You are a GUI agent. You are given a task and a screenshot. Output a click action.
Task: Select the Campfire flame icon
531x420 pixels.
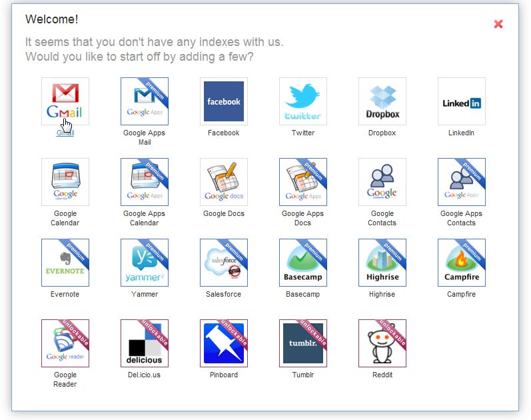pos(462,263)
